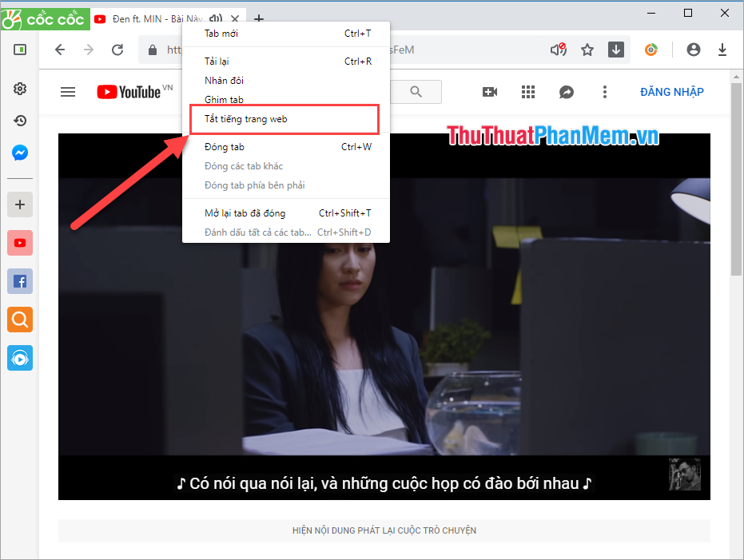Mute the tab using its speaker icon
This screenshot has width=744, height=560.
point(215,18)
